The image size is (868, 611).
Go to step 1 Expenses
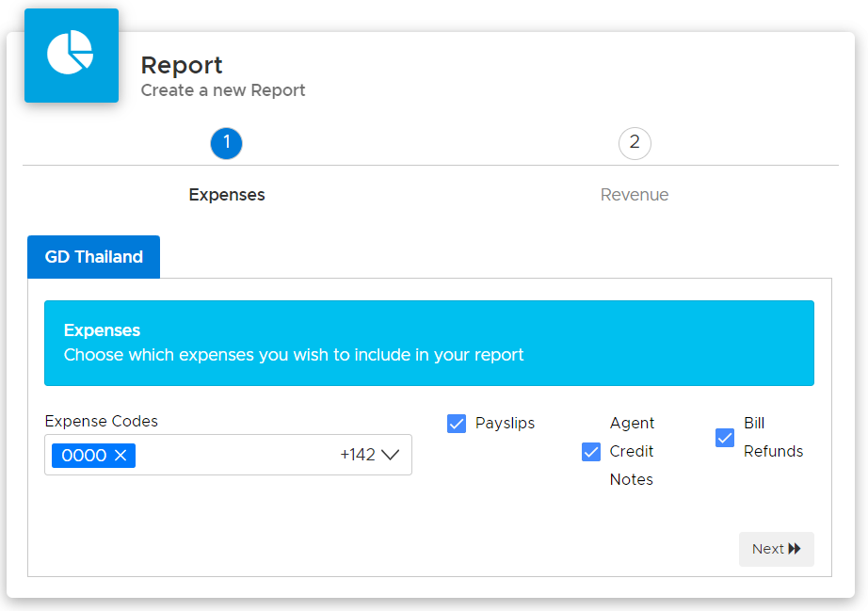coord(226,143)
